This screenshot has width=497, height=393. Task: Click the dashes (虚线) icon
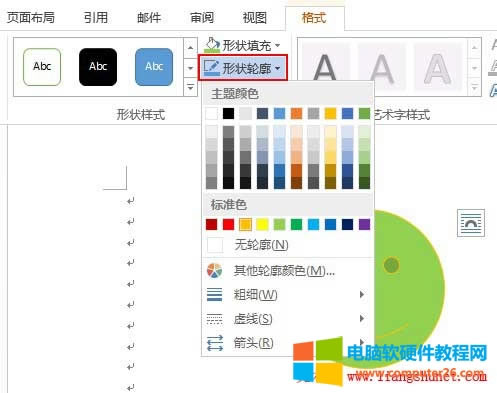click(x=214, y=319)
